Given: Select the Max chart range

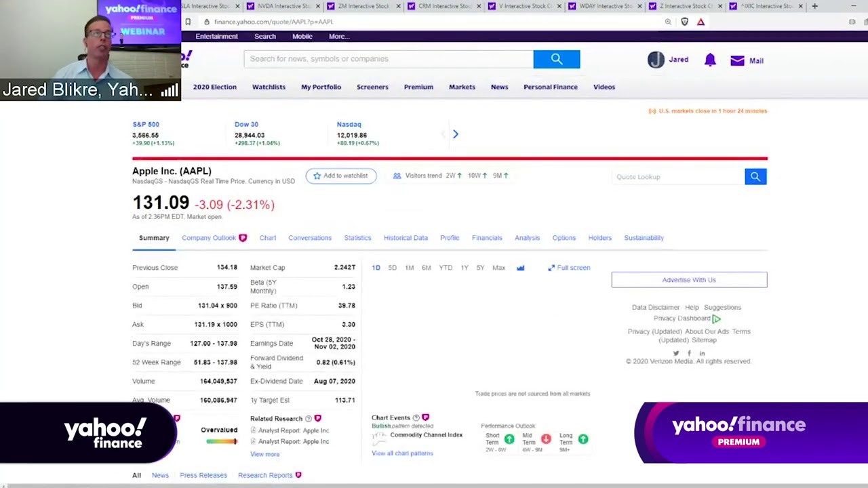Looking at the screenshot, I should (x=498, y=268).
